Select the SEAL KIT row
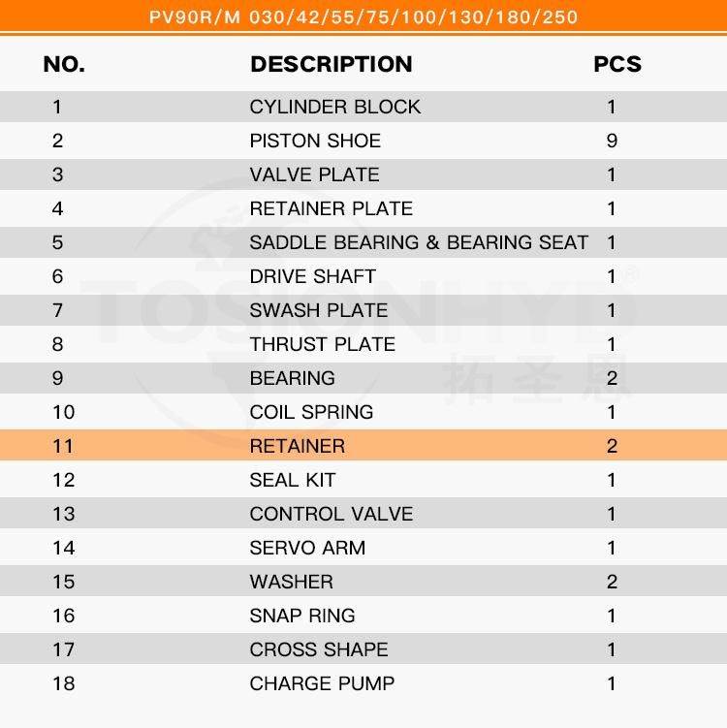The height and width of the screenshot is (728, 727). click(x=363, y=480)
